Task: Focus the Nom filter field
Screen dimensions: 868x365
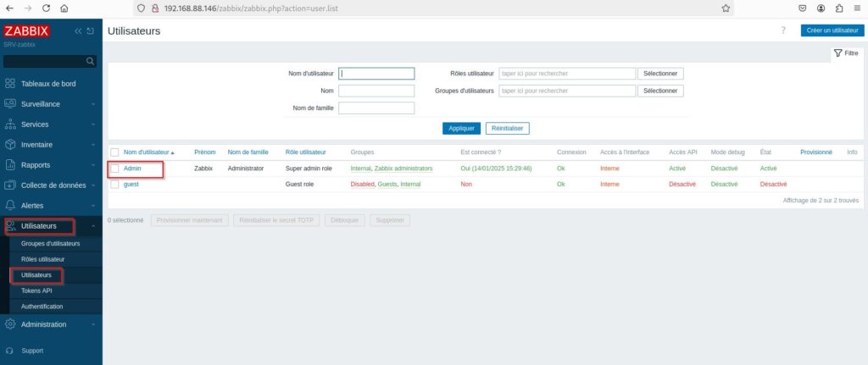Action: (x=376, y=91)
